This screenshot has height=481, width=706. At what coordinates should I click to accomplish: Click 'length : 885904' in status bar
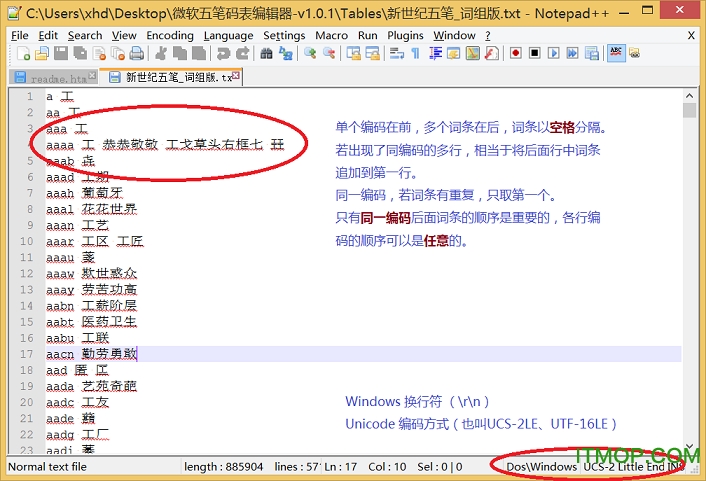[223, 467]
